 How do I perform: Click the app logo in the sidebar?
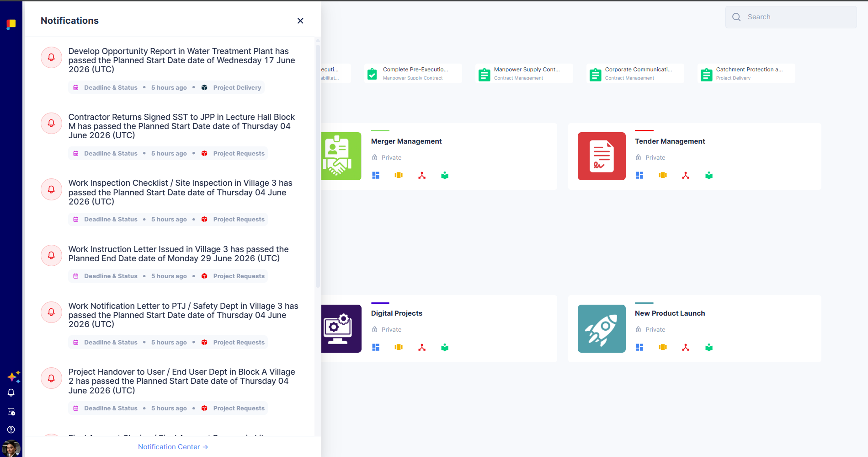tap(11, 24)
